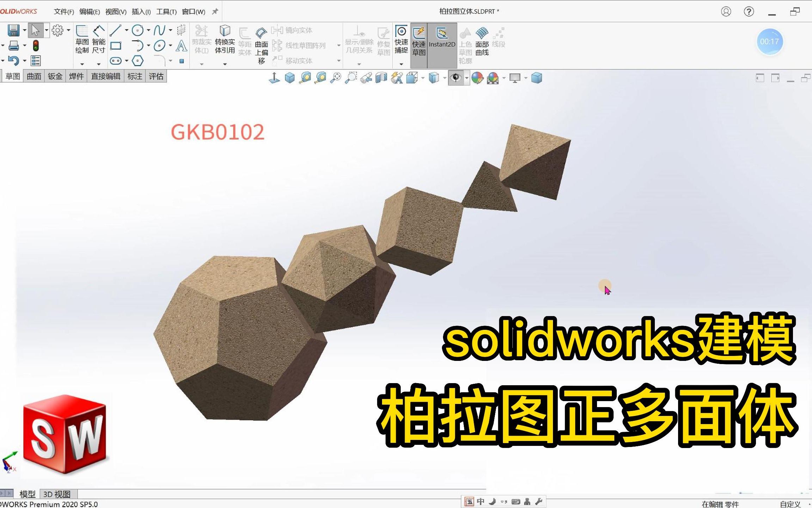This screenshot has height=508, width=812.
Task: Select the 智能尺寸 smart dimension tool
Action: click(99, 40)
